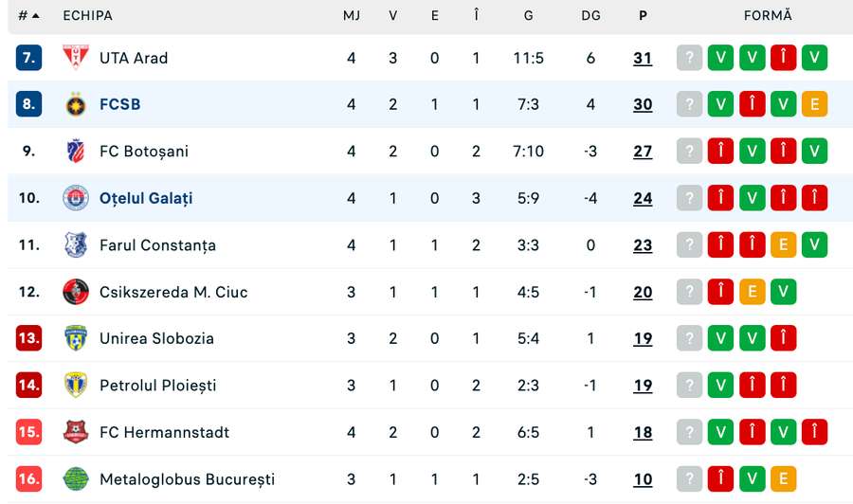
Task: Open the Oțelul Galați team link
Action: click(x=146, y=198)
